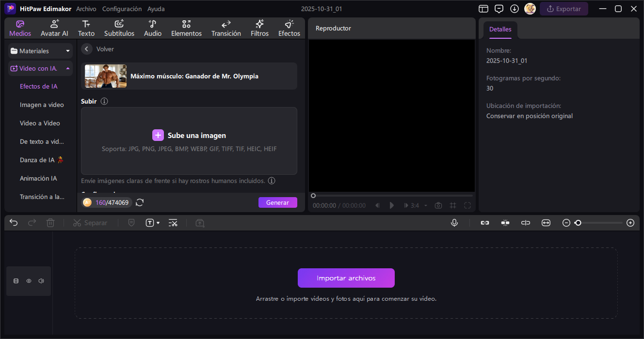The width and height of the screenshot is (644, 339).
Task: Mute the track with the speaker icon
Action: coord(41,281)
